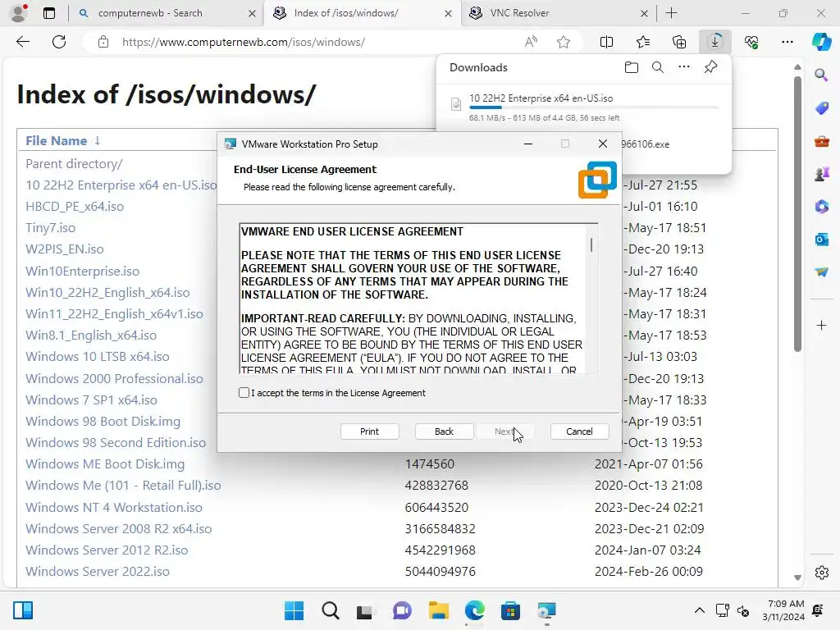Screen dimensions: 840x630
Task: Select Windows NT 4 Workstation.iso link
Action: tap(114, 507)
